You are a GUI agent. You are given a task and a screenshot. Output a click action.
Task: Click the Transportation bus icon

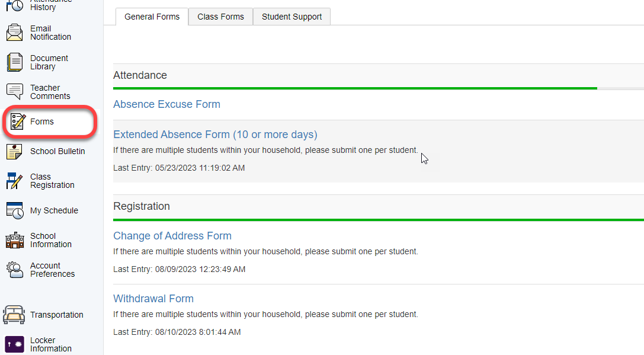14,315
